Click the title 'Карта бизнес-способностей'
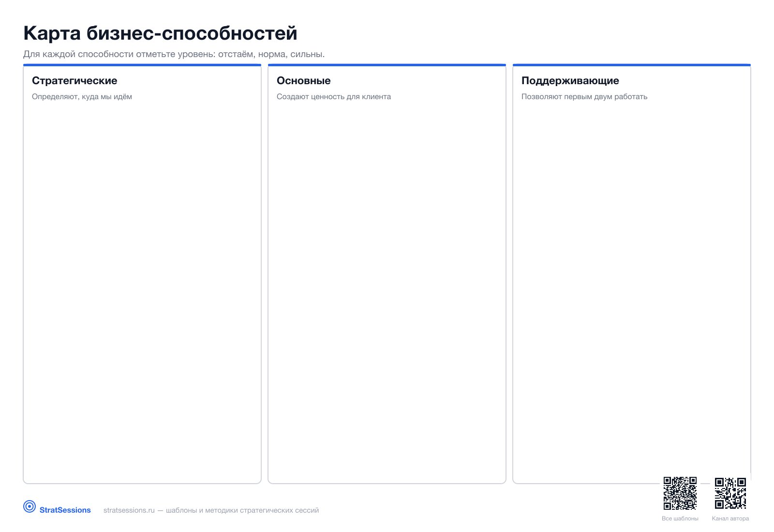Viewport: 774px width, 532px height. pos(160,33)
